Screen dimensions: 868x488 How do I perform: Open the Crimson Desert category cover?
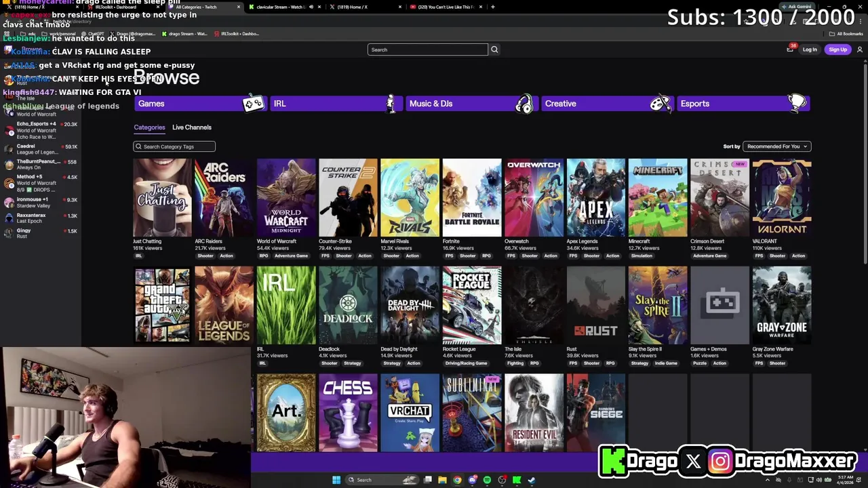pos(719,197)
